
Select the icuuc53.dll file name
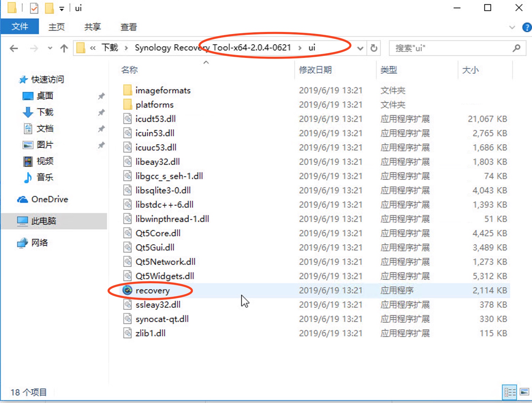click(156, 147)
